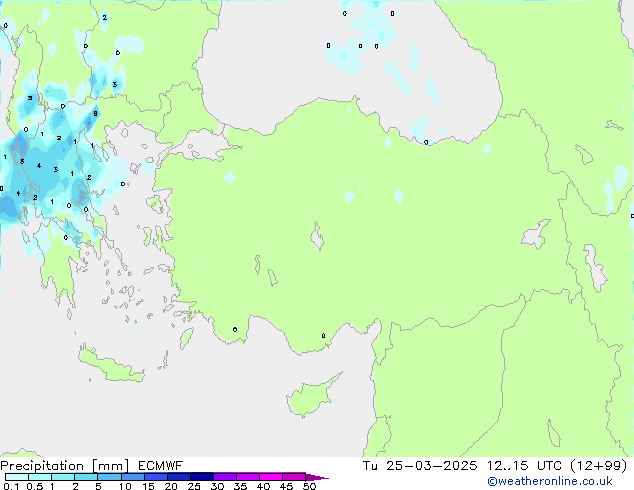Click legend label '45'
Screen dimensions: 634x490
click(x=286, y=486)
